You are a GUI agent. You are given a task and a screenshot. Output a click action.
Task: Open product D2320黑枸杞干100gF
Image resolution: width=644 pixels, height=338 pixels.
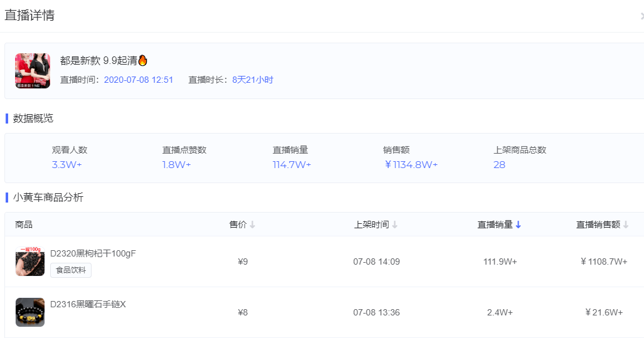point(93,254)
